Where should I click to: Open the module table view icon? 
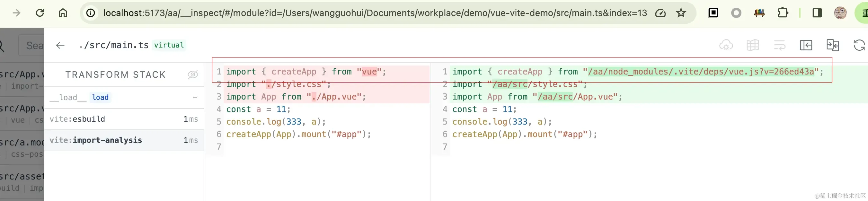[753, 45]
